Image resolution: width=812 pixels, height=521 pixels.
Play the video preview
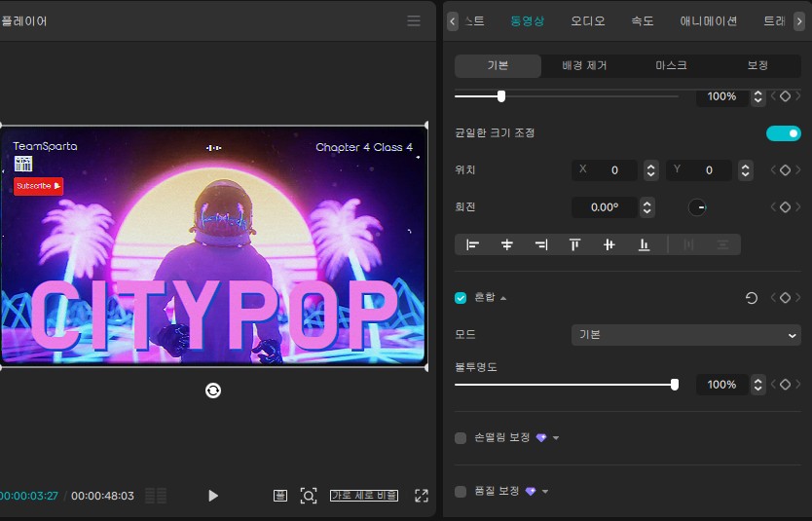(213, 496)
